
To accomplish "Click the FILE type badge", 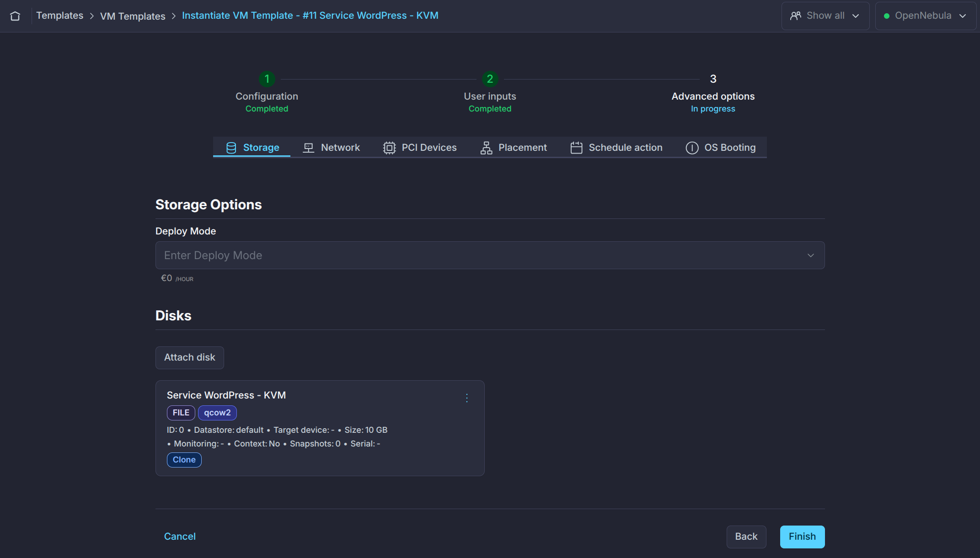I will point(181,413).
